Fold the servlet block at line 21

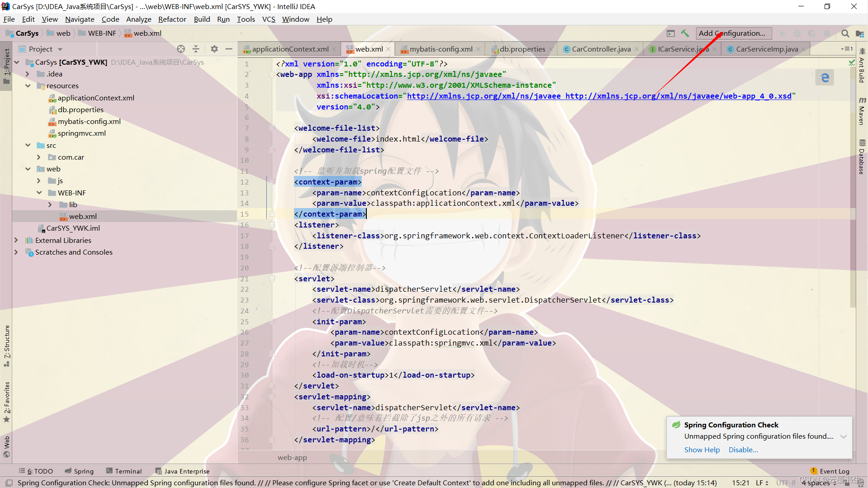coord(272,279)
